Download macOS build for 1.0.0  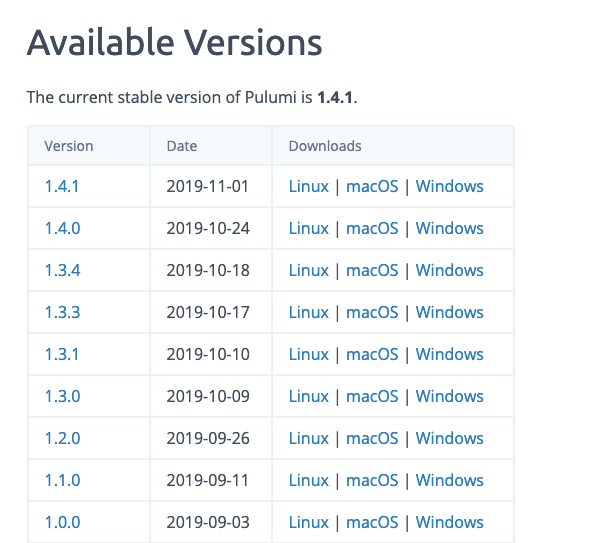point(372,523)
